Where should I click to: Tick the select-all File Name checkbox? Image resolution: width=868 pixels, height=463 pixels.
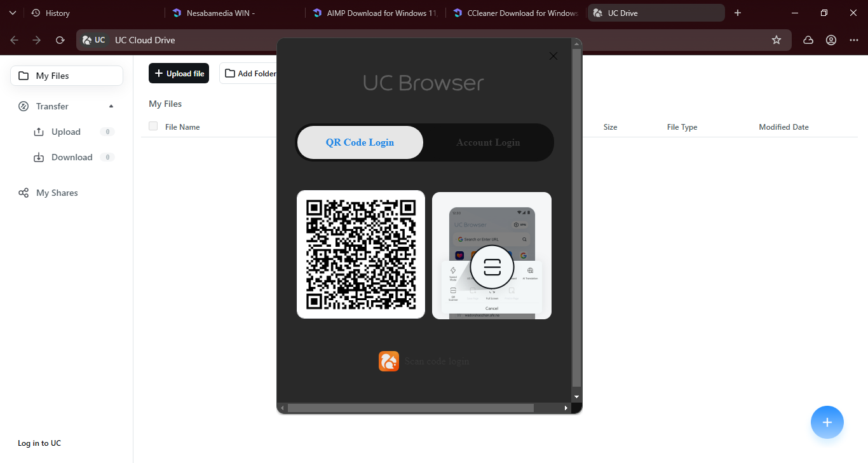(x=153, y=126)
